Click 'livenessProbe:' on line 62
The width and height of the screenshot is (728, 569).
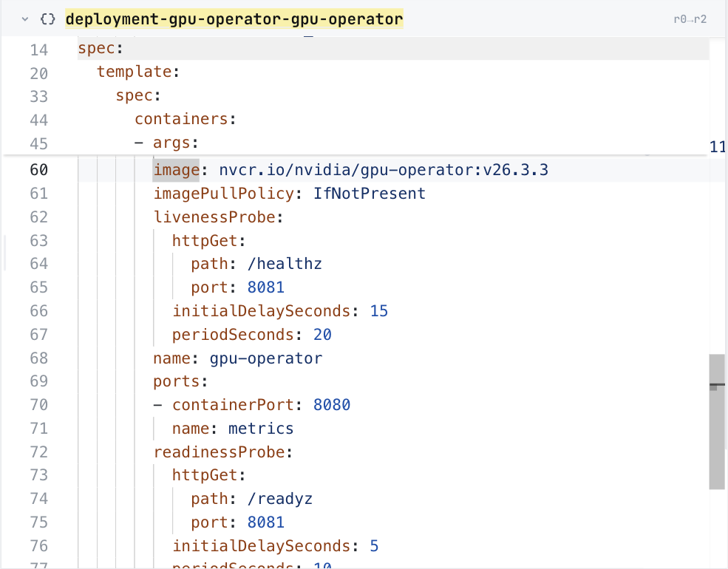[218, 217]
